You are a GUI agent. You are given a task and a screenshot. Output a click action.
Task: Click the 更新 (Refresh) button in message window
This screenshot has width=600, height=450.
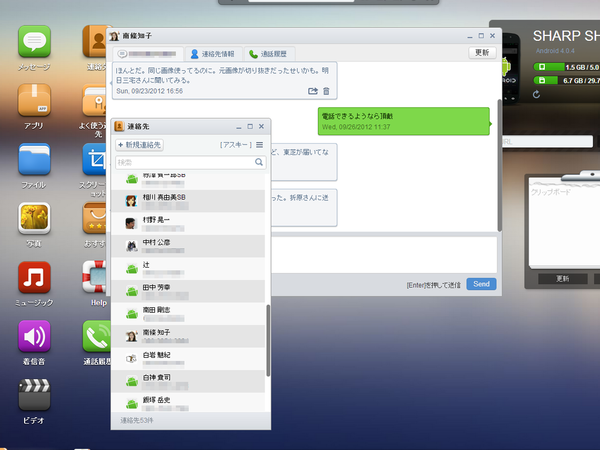point(482,52)
